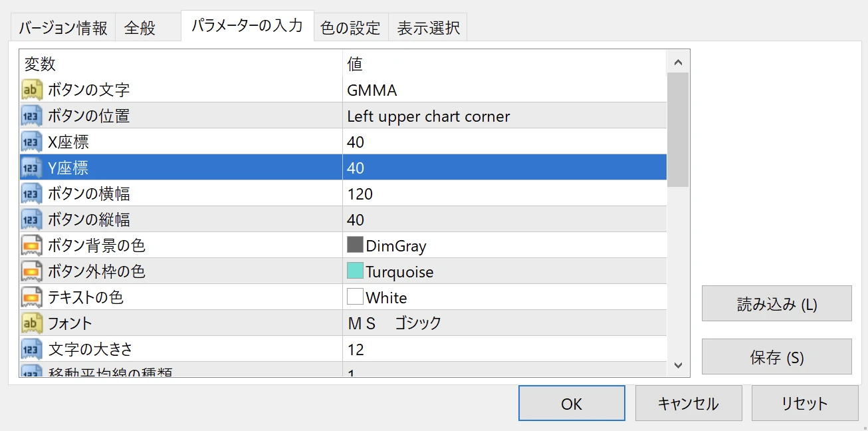The width and height of the screenshot is (868, 431).
Task: Click the color icon next to テキストの色
Action: click(x=30, y=297)
